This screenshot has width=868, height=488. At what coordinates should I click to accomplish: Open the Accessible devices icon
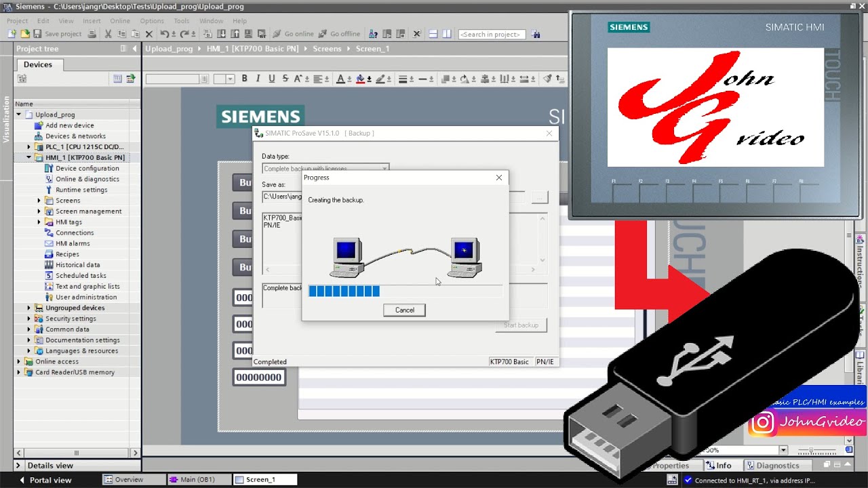click(x=373, y=34)
